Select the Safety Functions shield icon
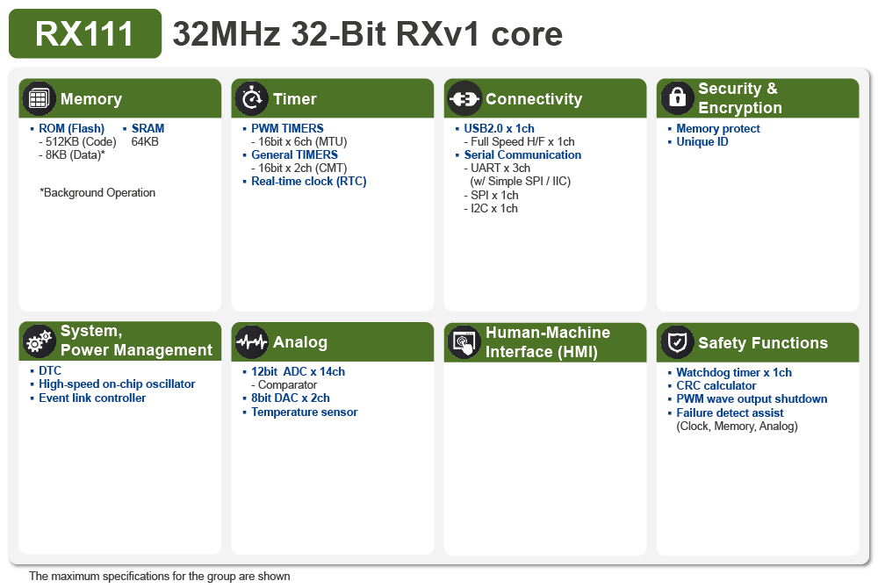Screen dimensions: 878x588 coord(677,342)
